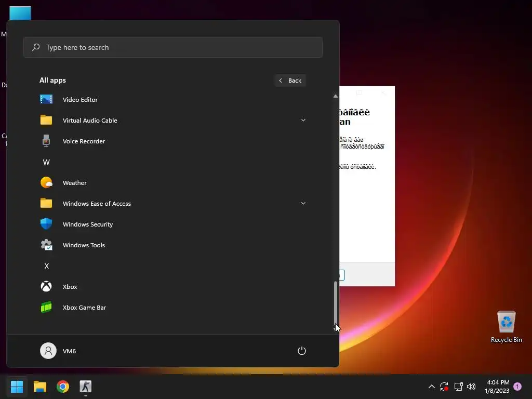The width and height of the screenshot is (532, 399).
Task: Click the blue desktop icon above Start menu
Action: point(20,13)
